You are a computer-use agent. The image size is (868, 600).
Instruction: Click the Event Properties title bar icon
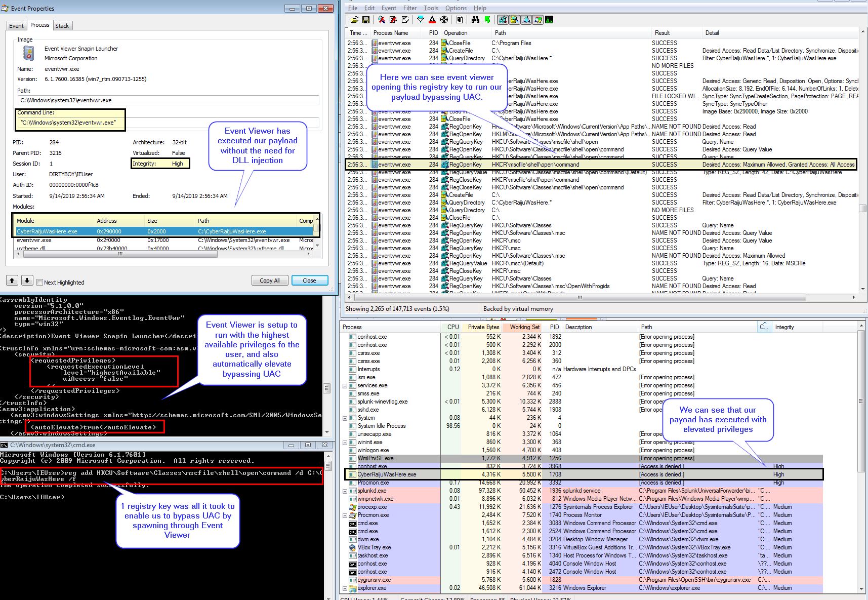[5, 8]
